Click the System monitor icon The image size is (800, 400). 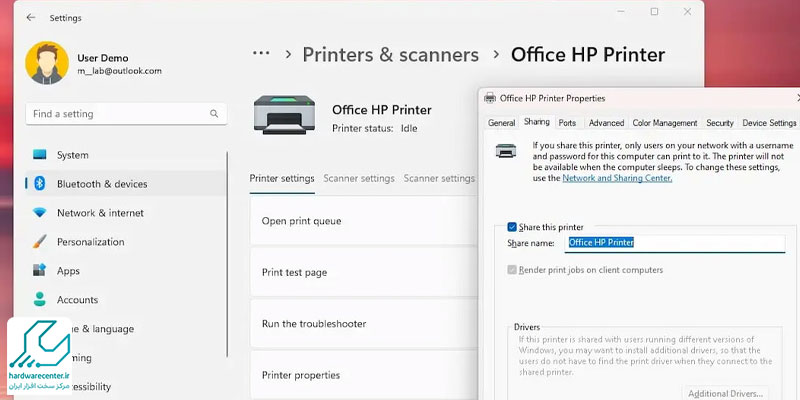tap(39, 155)
